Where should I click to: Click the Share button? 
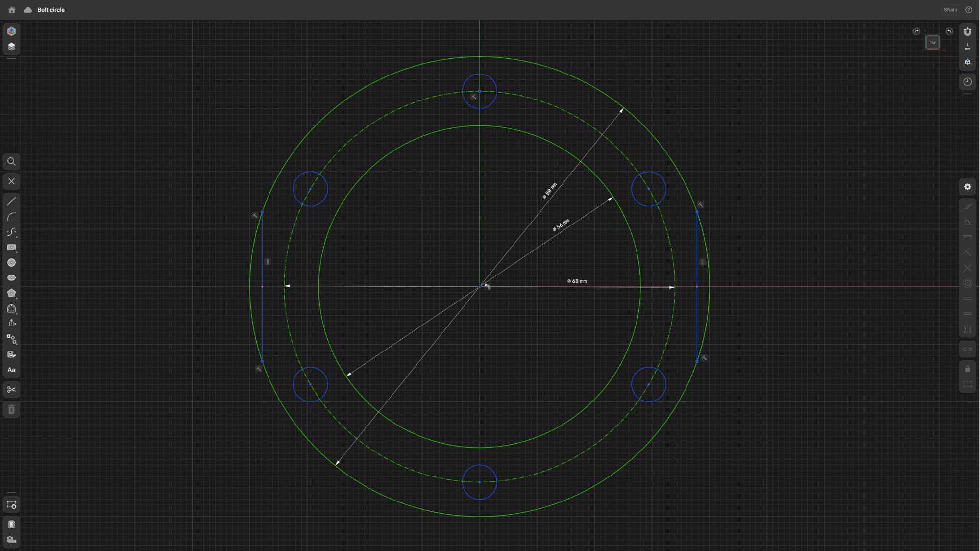coord(950,10)
